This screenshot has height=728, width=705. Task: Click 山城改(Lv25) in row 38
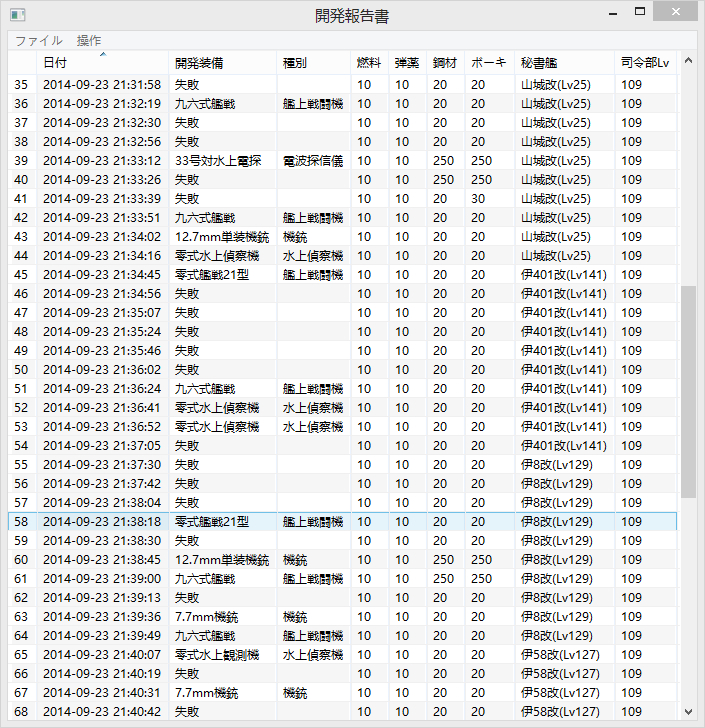pyautogui.click(x=556, y=142)
